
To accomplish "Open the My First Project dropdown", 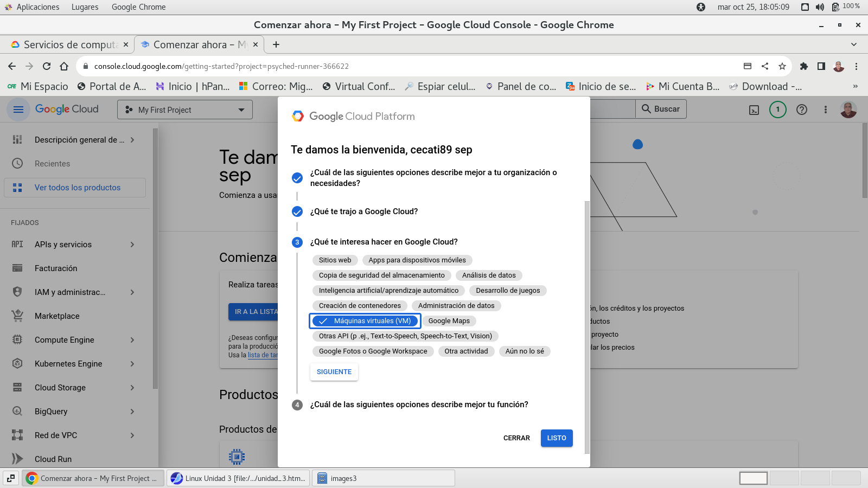I will point(185,110).
